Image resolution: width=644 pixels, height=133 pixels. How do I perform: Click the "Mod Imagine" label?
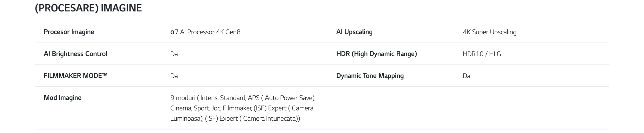click(63, 98)
